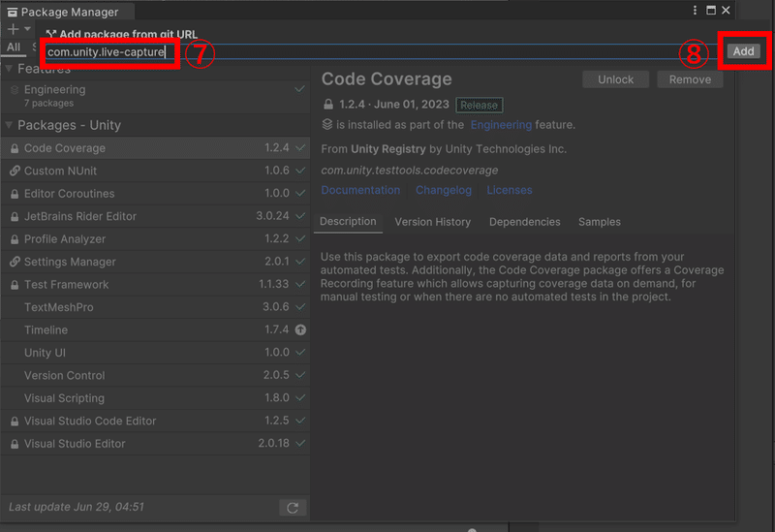The width and height of the screenshot is (775, 532).
Task: Select Test Framework package row
Action: (x=155, y=284)
